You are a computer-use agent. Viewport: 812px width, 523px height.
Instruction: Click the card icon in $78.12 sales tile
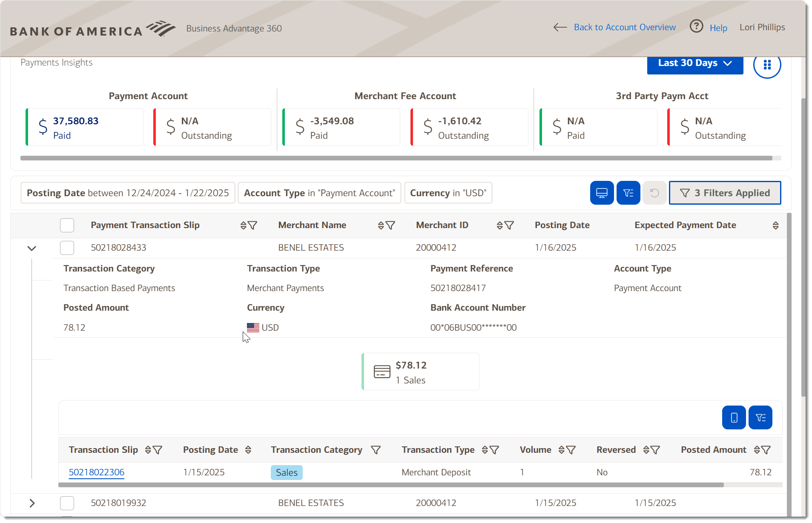pyautogui.click(x=382, y=372)
